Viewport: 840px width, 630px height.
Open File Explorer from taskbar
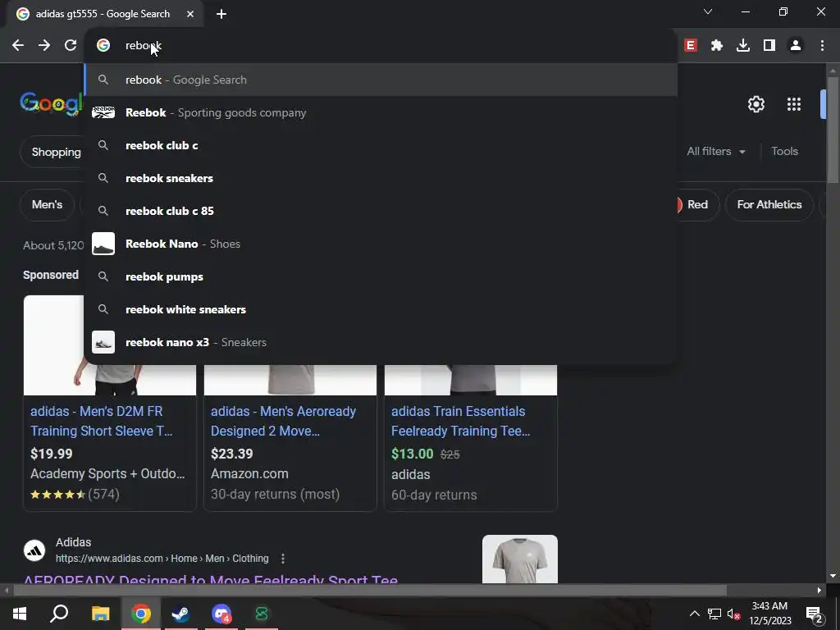100,614
